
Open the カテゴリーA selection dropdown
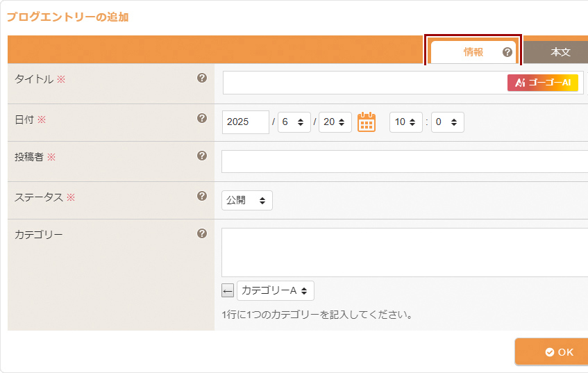coord(275,290)
